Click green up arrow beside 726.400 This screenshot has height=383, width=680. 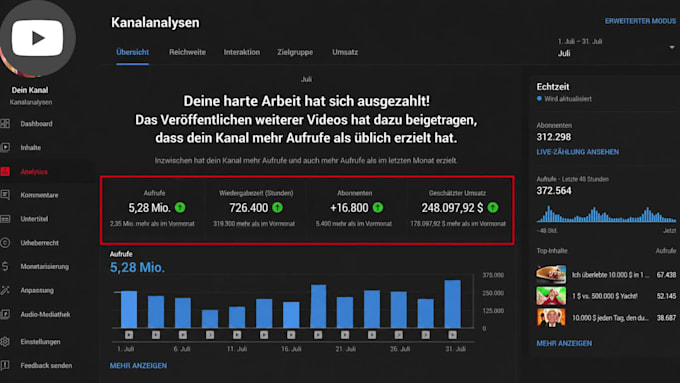pos(278,208)
